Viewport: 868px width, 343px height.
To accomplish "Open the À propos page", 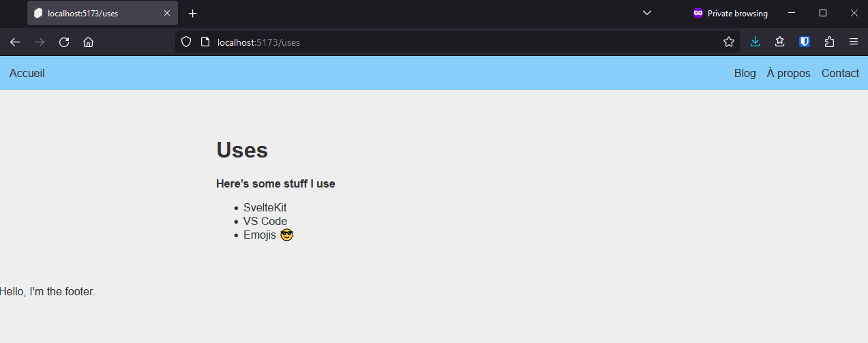I will click(788, 73).
